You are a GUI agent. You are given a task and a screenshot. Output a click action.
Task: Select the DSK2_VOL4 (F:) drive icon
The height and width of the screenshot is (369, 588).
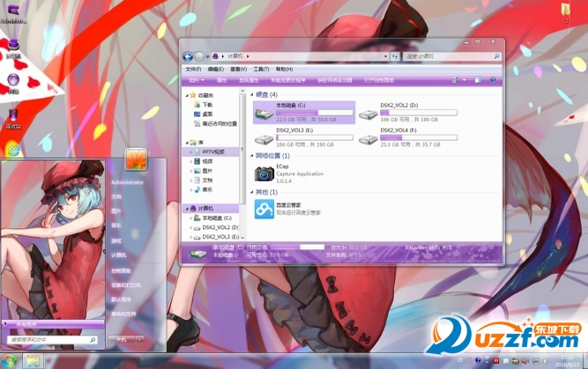click(x=368, y=139)
